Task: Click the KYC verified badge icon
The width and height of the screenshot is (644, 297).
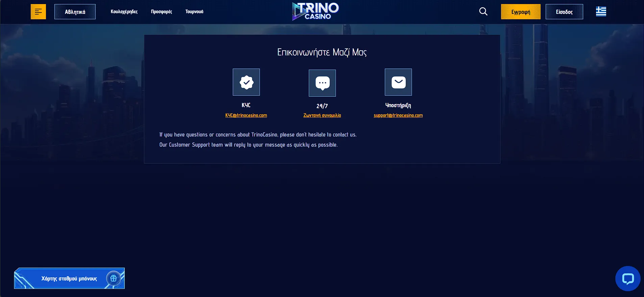Action: click(246, 82)
